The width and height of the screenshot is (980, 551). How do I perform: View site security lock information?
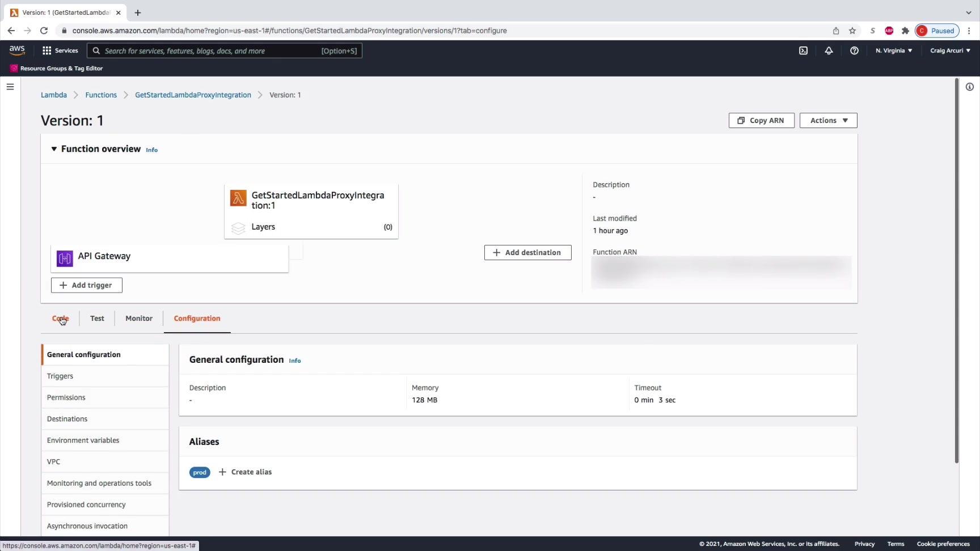(64, 31)
